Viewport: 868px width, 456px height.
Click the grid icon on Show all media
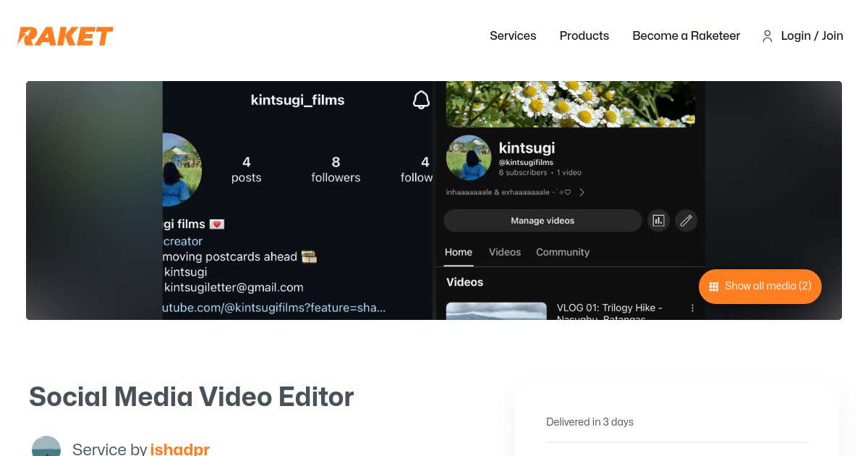click(x=713, y=286)
